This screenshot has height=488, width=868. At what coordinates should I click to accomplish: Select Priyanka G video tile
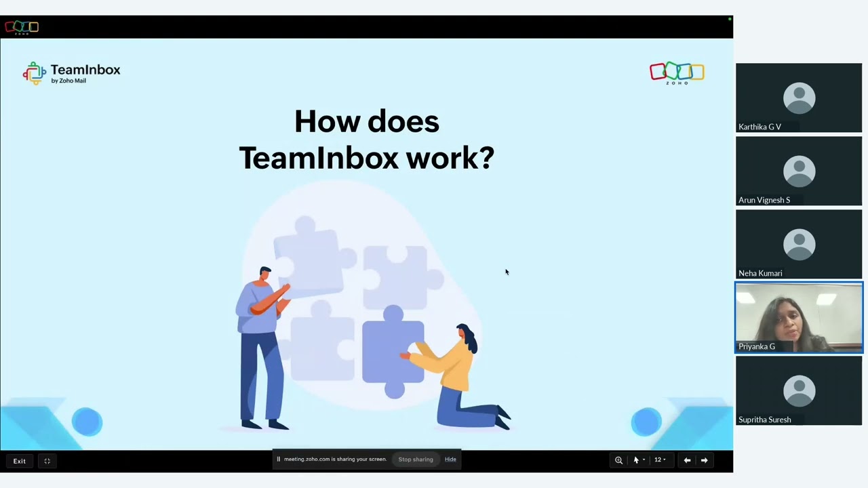pos(799,317)
